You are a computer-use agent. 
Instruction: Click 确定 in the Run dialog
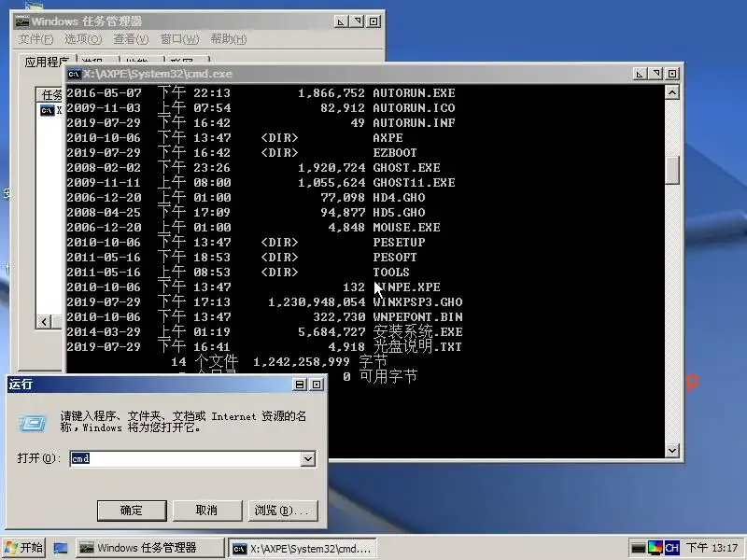[x=132, y=511]
